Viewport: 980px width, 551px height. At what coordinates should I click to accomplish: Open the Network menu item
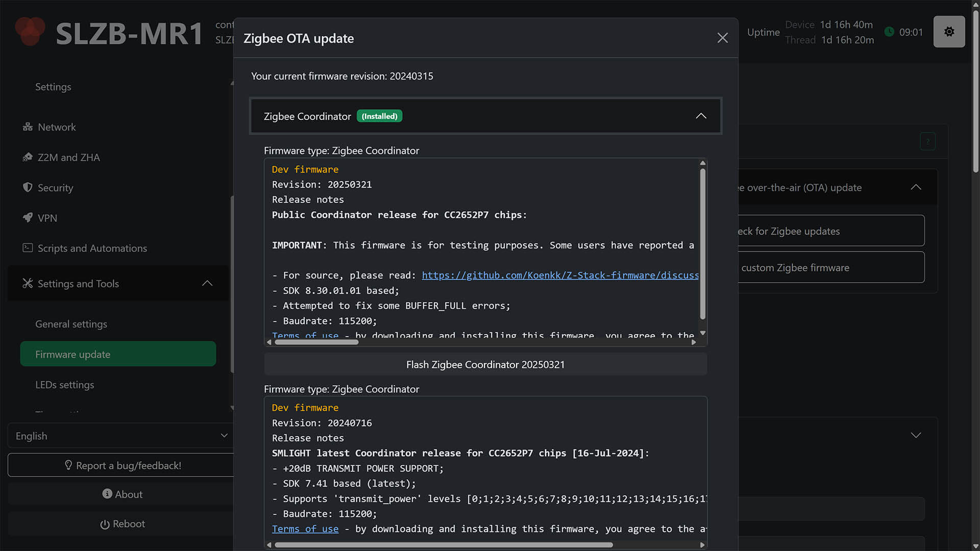click(x=57, y=127)
